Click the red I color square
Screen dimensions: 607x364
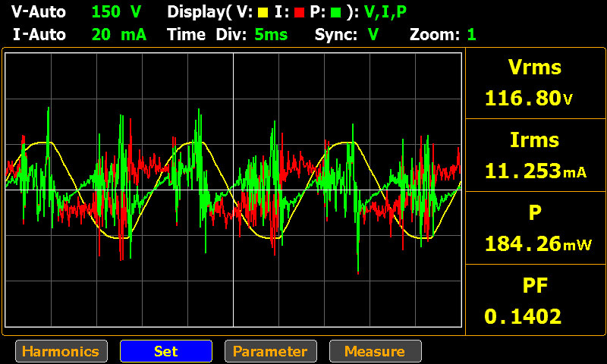[x=299, y=13]
